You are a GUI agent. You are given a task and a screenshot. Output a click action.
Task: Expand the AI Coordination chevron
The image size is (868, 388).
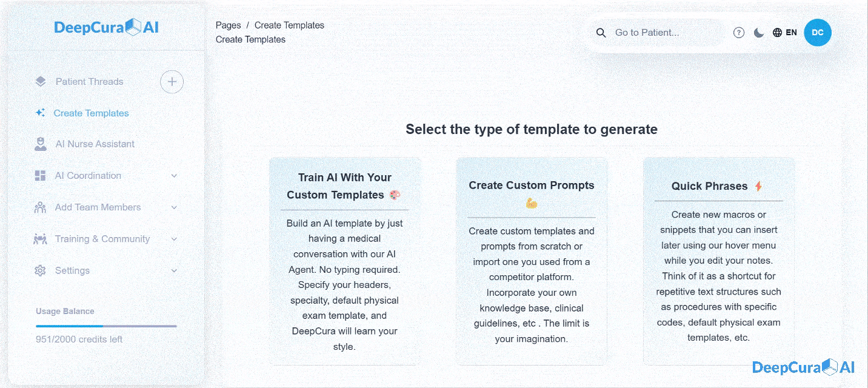[x=174, y=176]
